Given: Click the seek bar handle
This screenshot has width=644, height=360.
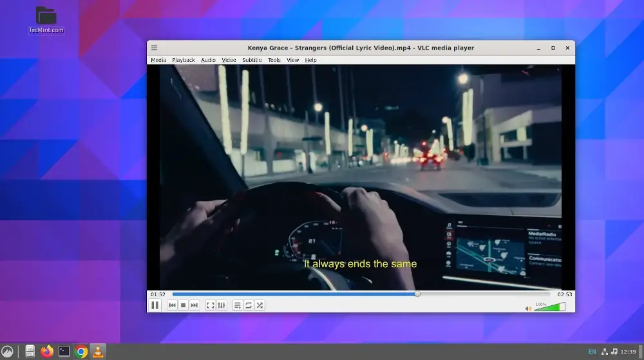Looking at the screenshot, I should tap(417, 294).
